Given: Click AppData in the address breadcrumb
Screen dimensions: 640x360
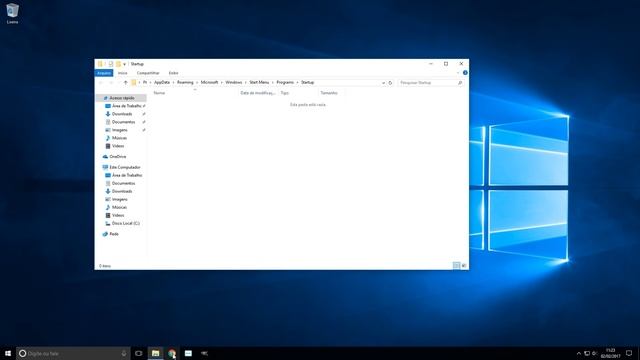Looking at the screenshot, I should (x=162, y=82).
